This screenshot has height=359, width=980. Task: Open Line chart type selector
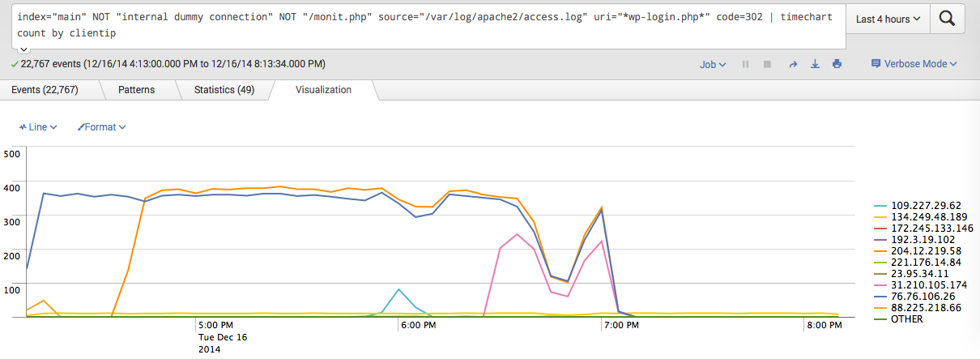pyautogui.click(x=38, y=127)
